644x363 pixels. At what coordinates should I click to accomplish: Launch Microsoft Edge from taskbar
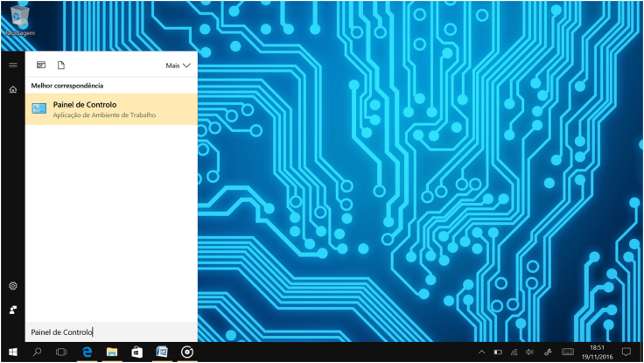(87, 353)
